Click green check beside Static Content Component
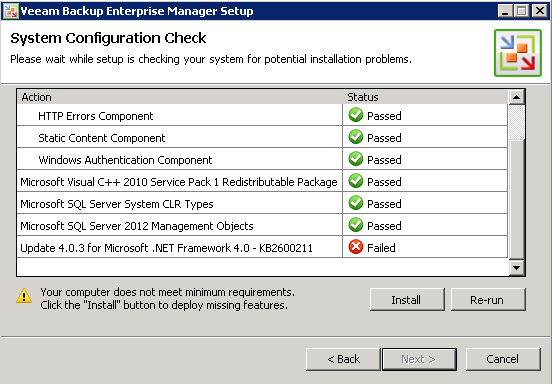552x384 pixels. [x=356, y=137]
